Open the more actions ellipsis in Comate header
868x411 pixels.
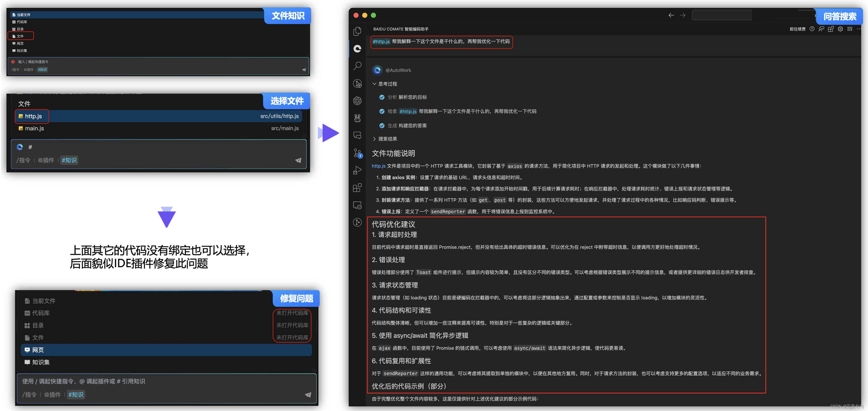tap(859, 29)
